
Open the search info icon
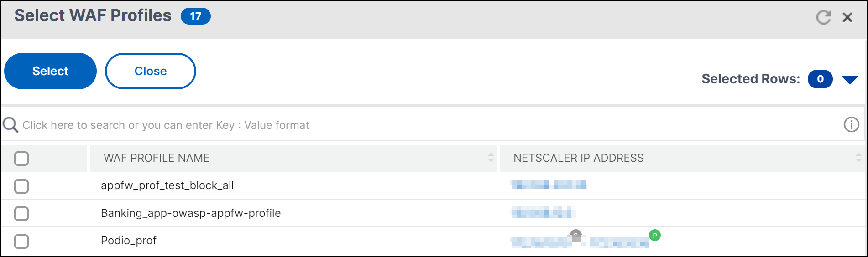(851, 124)
